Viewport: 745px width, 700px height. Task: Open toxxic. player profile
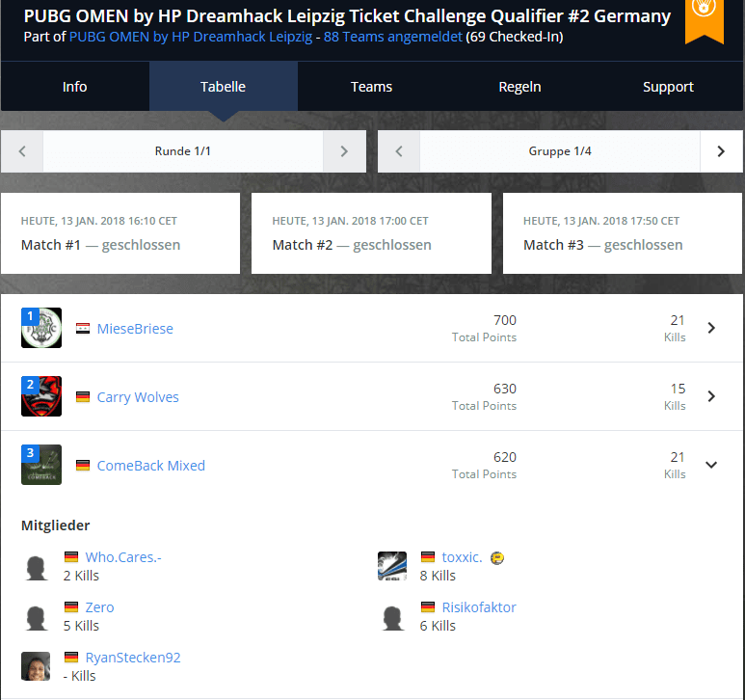pyautogui.click(x=463, y=557)
